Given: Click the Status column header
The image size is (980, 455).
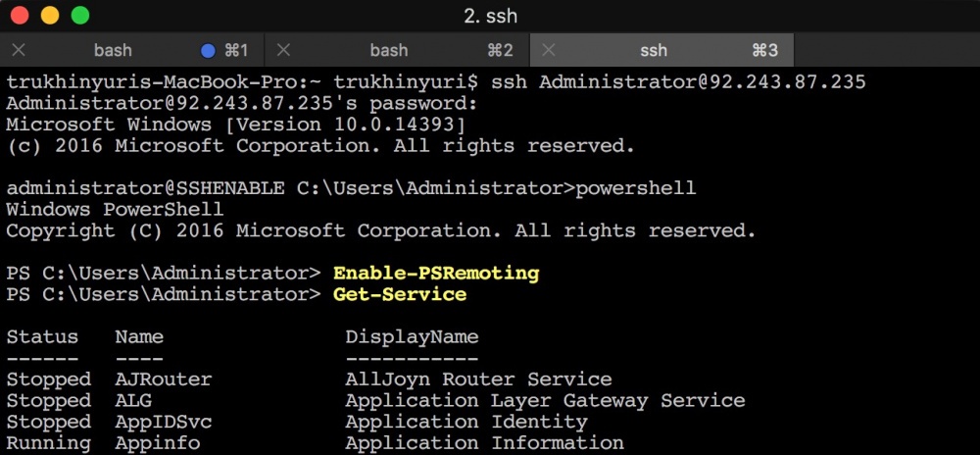Looking at the screenshot, I should tap(42, 336).
